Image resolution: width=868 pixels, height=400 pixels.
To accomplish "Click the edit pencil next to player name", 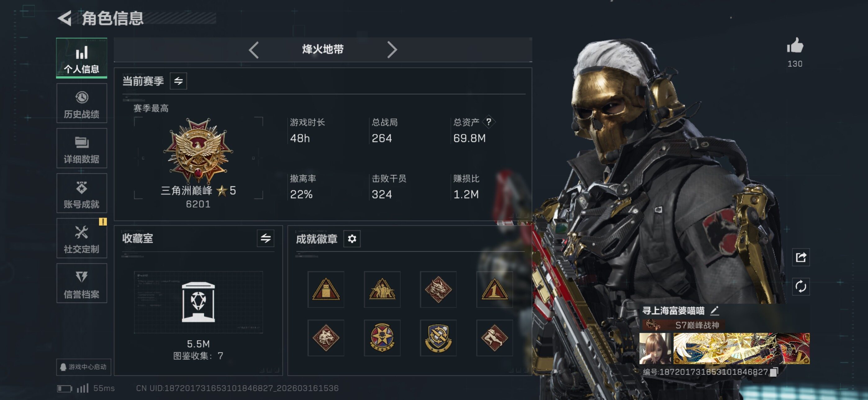I will [x=714, y=310].
